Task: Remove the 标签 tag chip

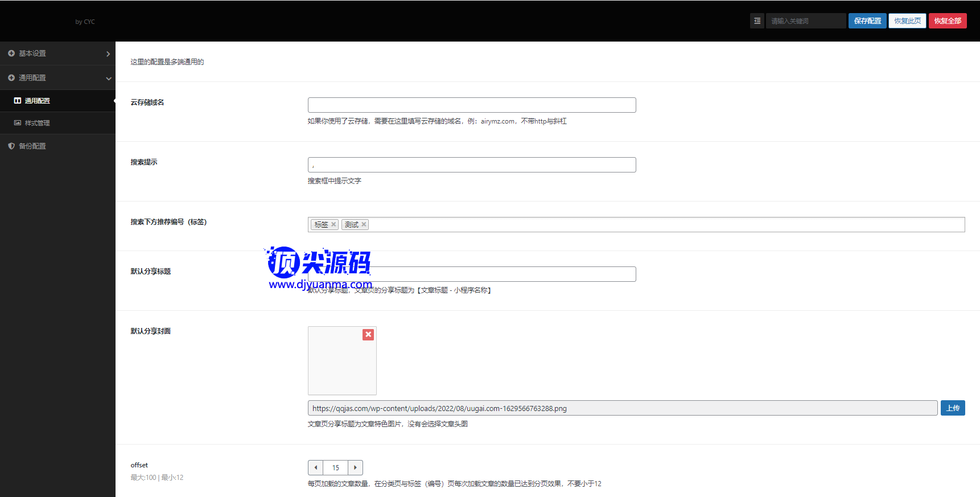Action: click(x=333, y=225)
